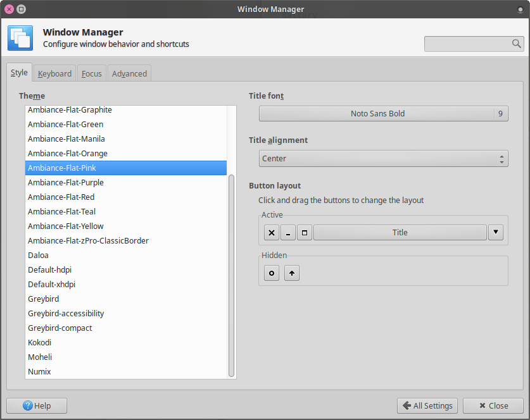Select Ambiance-Flat-Teal theme
The image size is (530, 420).
(126, 211)
